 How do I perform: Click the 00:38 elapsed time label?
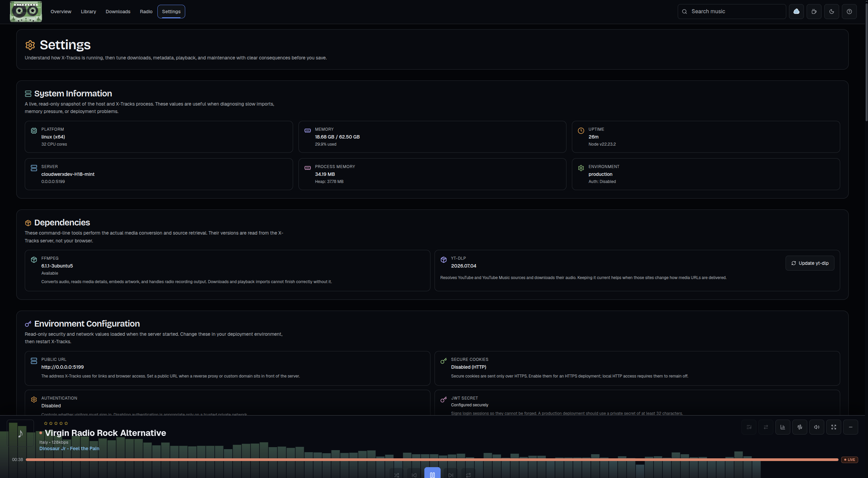pos(18,460)
